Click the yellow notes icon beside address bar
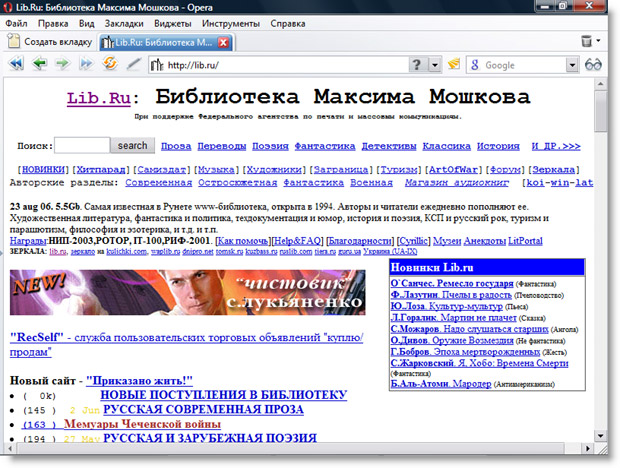 tap(454, 64)
